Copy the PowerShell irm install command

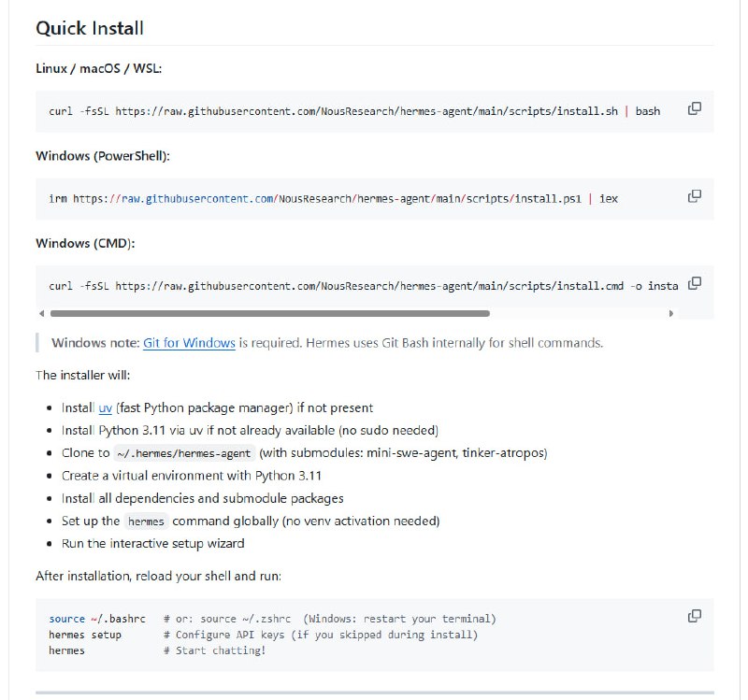click(695, 196)
